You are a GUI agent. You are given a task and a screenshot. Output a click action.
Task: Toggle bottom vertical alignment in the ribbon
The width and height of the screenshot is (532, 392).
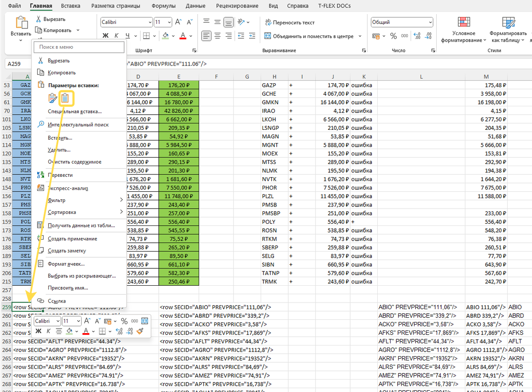pos(228,22)
